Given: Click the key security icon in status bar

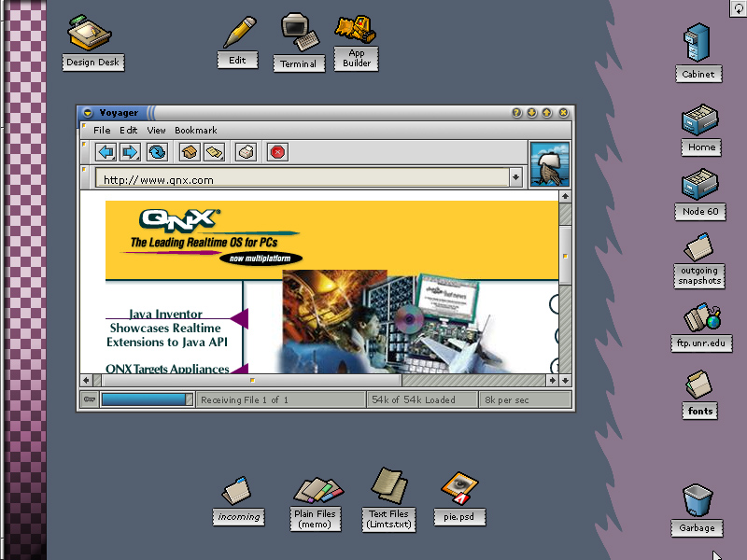Looking at the screenshot, I should 89,399.
